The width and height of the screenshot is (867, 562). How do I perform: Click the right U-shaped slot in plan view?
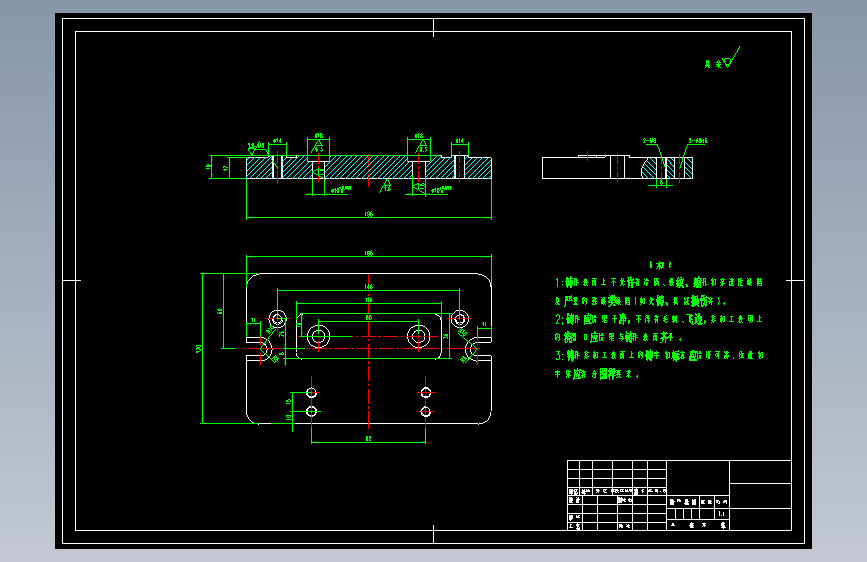pos(478,349)
